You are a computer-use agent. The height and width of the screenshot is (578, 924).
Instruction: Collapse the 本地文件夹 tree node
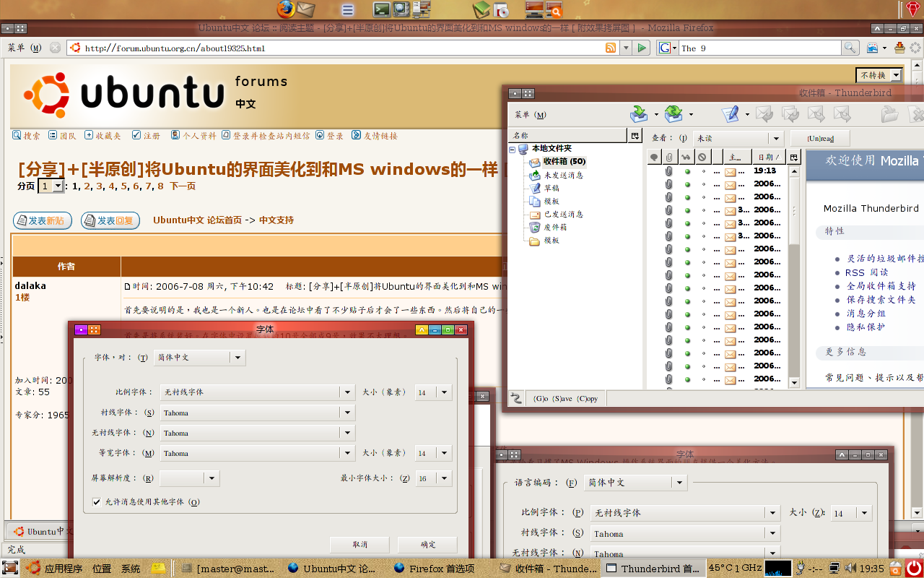(x=513, y=149)
